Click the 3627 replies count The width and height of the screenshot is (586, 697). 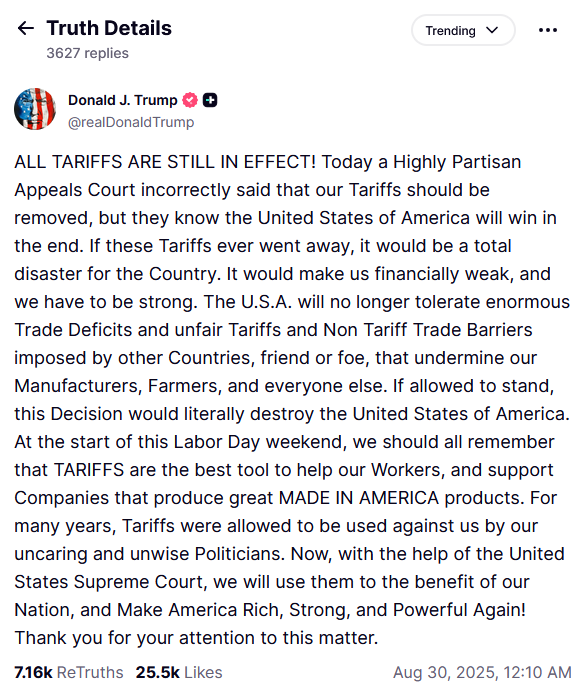pyautogui.click(x=88, y=53)
